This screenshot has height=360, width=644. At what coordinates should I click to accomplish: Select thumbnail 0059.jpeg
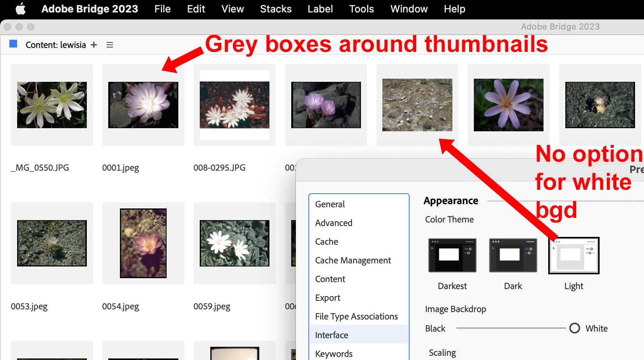(x=234, y=243)
